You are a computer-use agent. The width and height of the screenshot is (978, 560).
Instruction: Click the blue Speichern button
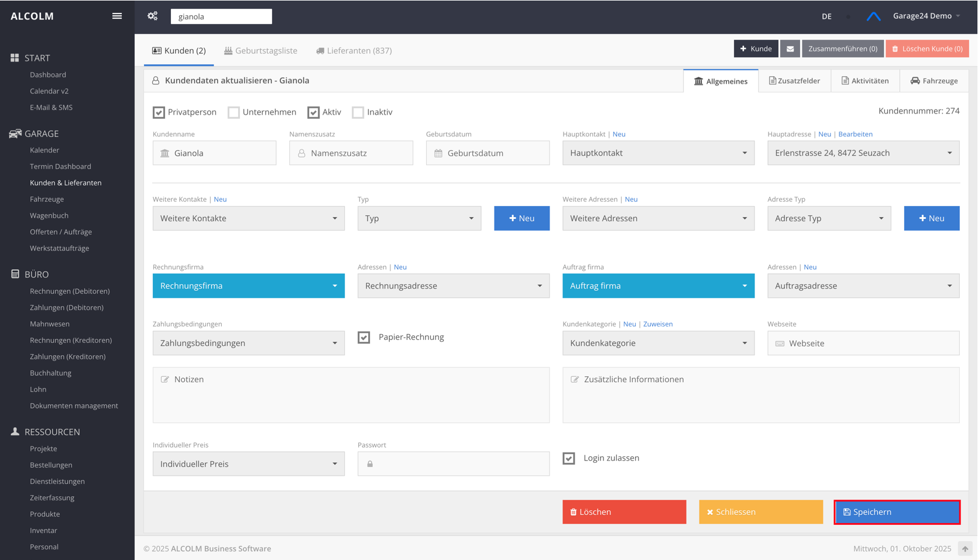(897, 512)
